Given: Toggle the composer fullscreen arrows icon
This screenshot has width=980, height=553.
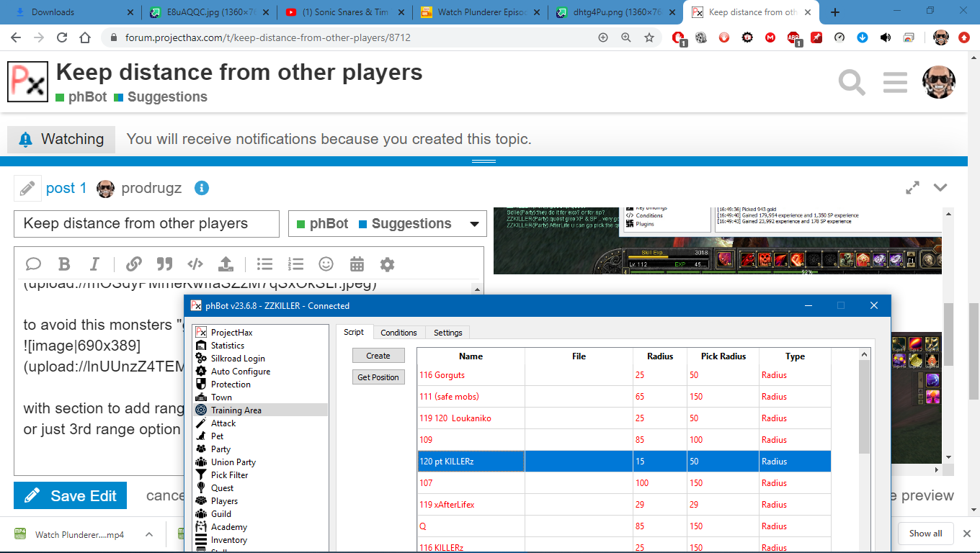Looking at the screenshot, I should tap(912, 188).
